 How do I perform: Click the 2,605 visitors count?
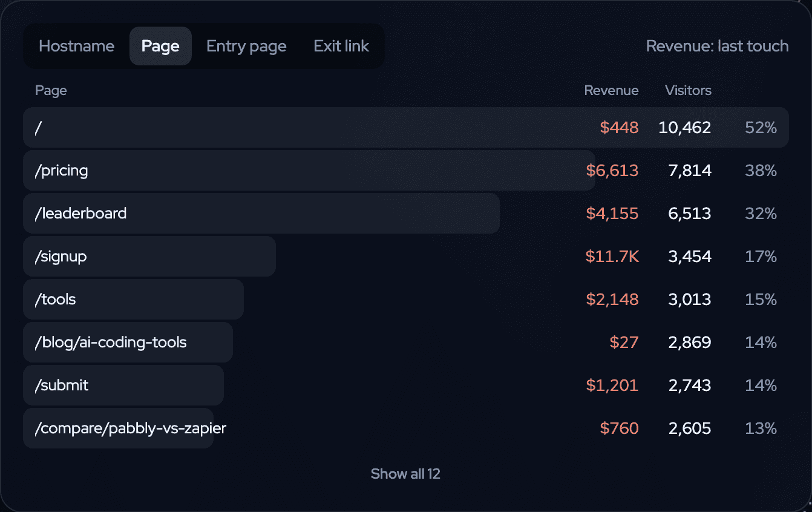tap(690, 428)
